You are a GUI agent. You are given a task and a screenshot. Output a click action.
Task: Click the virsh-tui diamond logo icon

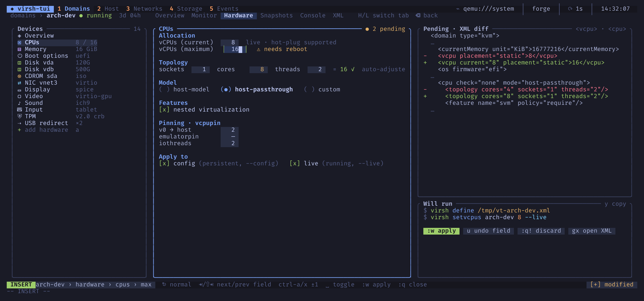[12, 9]
